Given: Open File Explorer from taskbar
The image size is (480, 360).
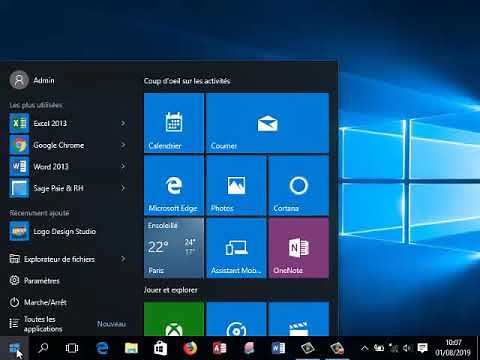Looking at the screenshot, I should tap(131, 348).
